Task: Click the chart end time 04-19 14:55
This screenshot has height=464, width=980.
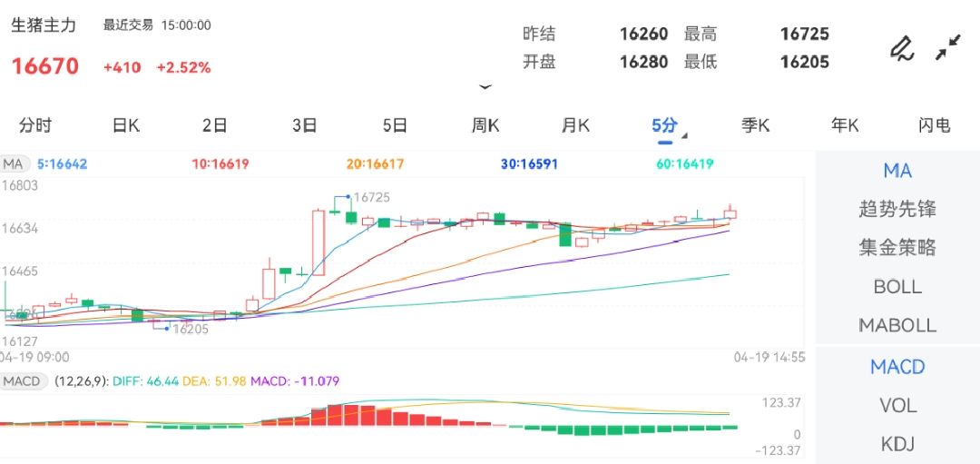Action: click(769, 358)
